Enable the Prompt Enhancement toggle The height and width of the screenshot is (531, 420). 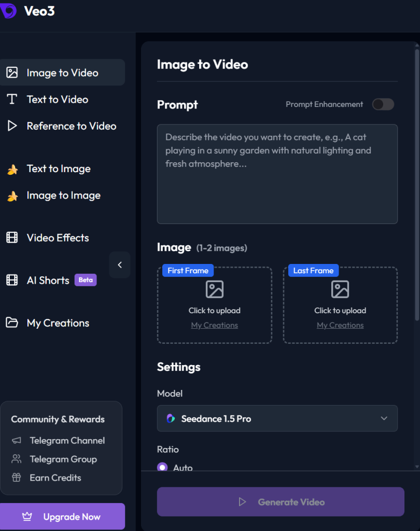click(383, 105)
